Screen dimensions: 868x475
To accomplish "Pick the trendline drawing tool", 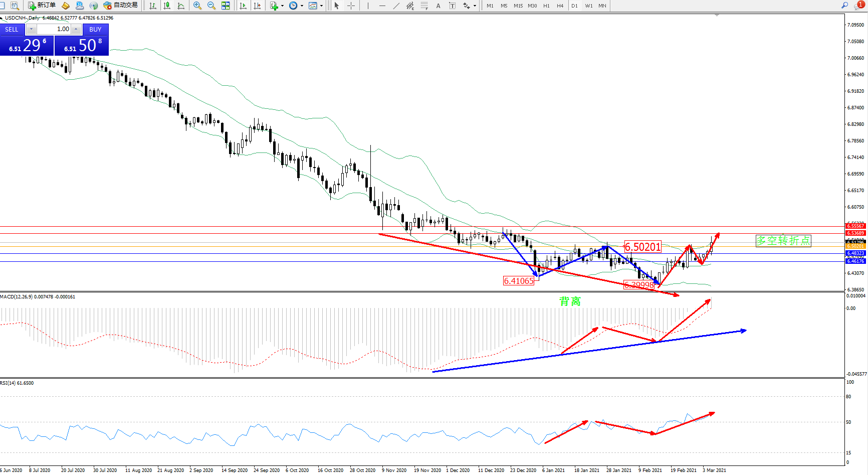I will coord(396,6).
